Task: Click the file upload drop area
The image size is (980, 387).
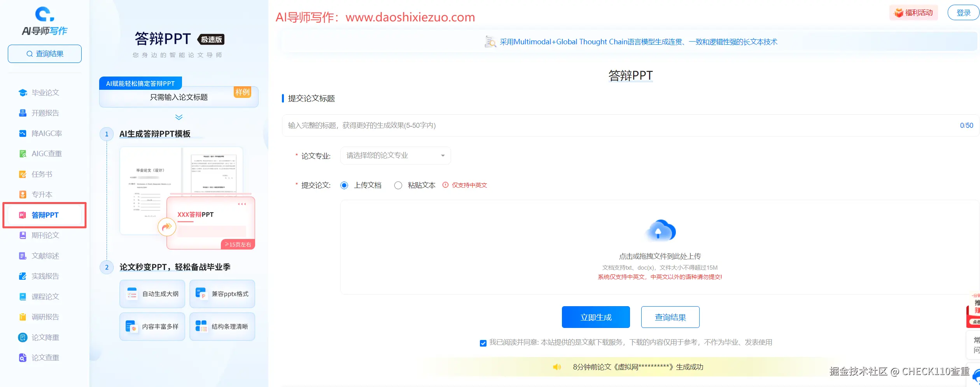Action: click(x=660, y=247)
